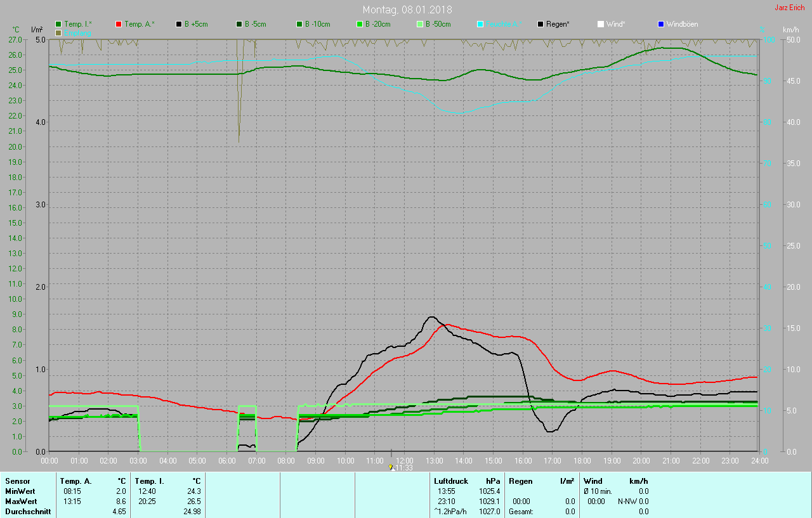
Task: Click the 'Sensor' row header
Action: click(x=17, y=481)
